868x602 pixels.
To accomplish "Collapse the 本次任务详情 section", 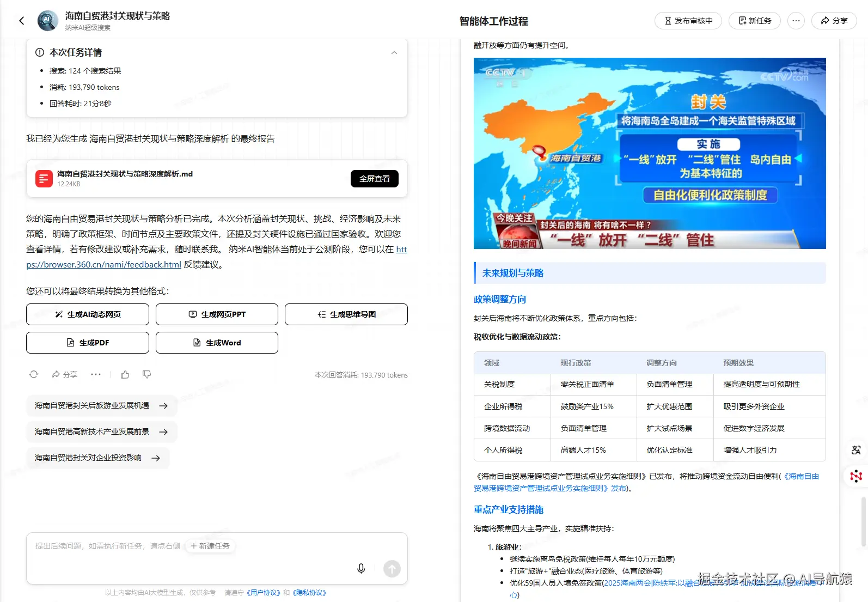I will (394, 53).
